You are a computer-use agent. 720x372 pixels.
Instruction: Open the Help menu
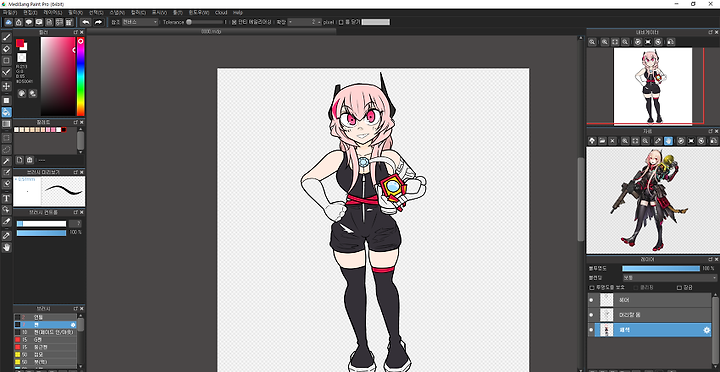[x=238, y=12]
